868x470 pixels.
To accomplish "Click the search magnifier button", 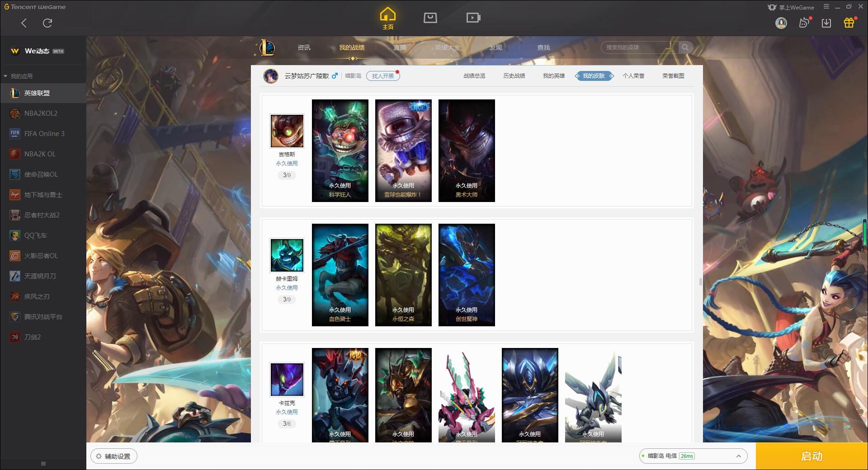I will 685,47.
